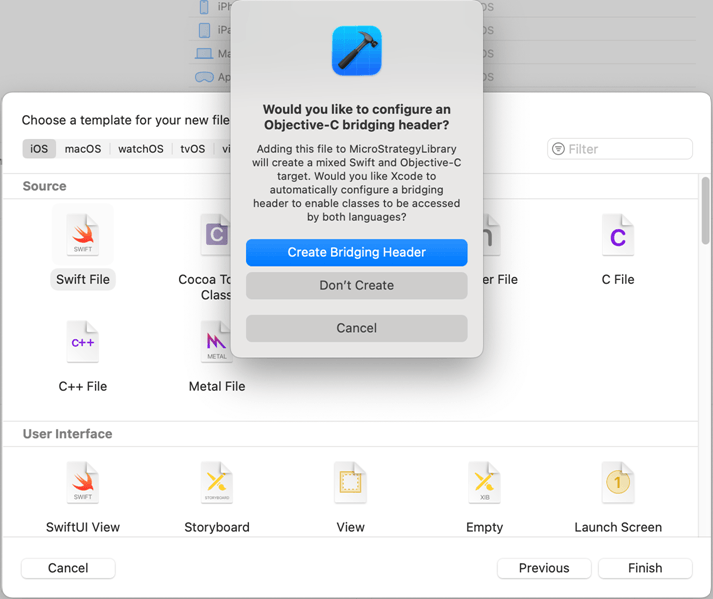Click the Finish button

click(x=645, y=568)
